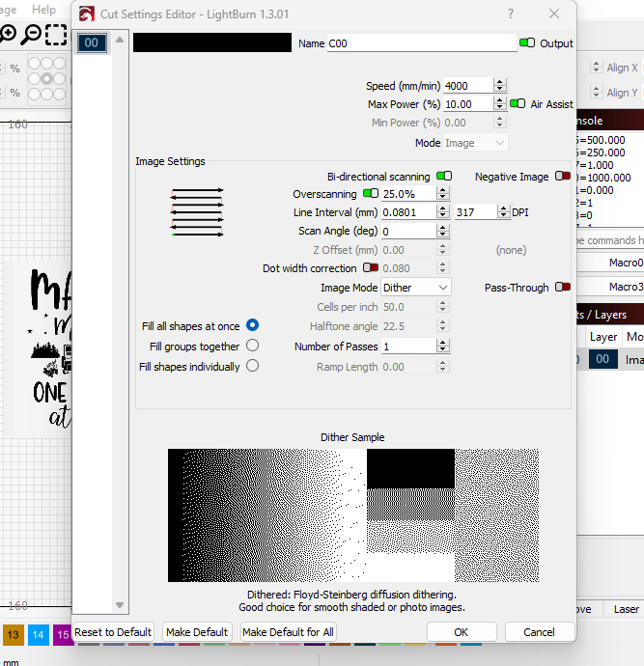Viewport: 644px width, 666px height.
Task: Click the console command input field
Action: pos(610,240)
